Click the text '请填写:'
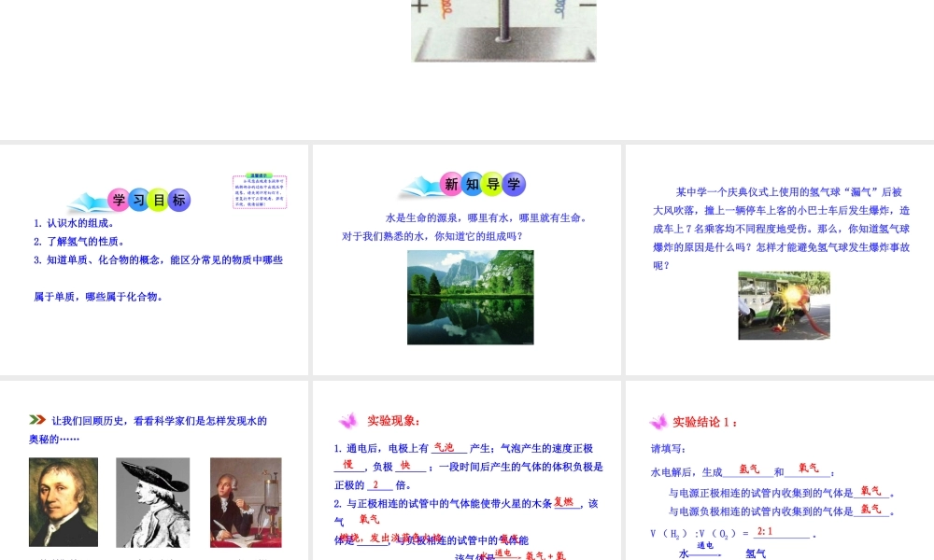Image resolution: width=934 pixels, height=560 pixels. pyautogui.click(x=669, y=449)
